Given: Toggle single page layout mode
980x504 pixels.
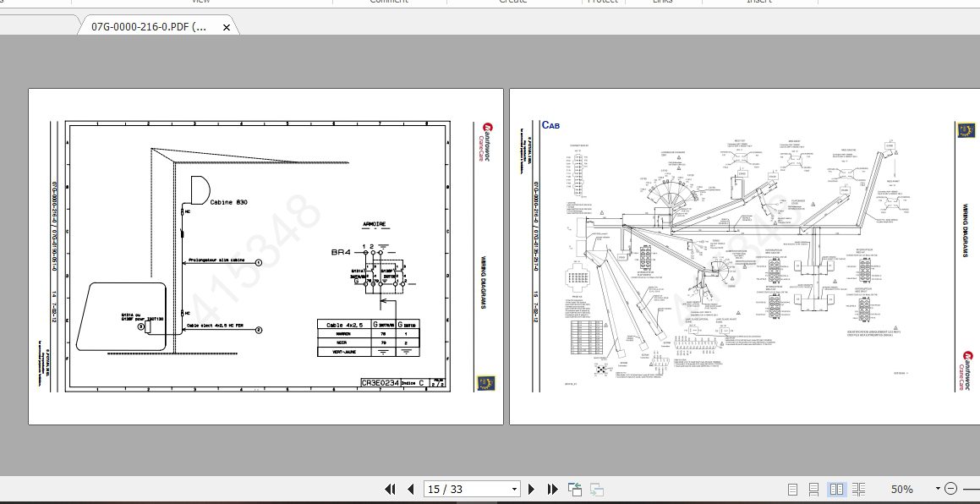Looking at the screenshot, I should point(793,489).
